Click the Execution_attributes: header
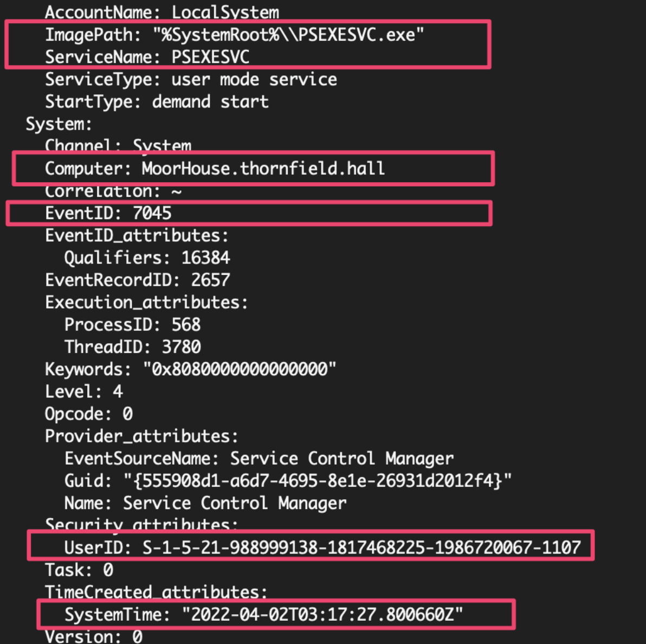 pos(146,302)
